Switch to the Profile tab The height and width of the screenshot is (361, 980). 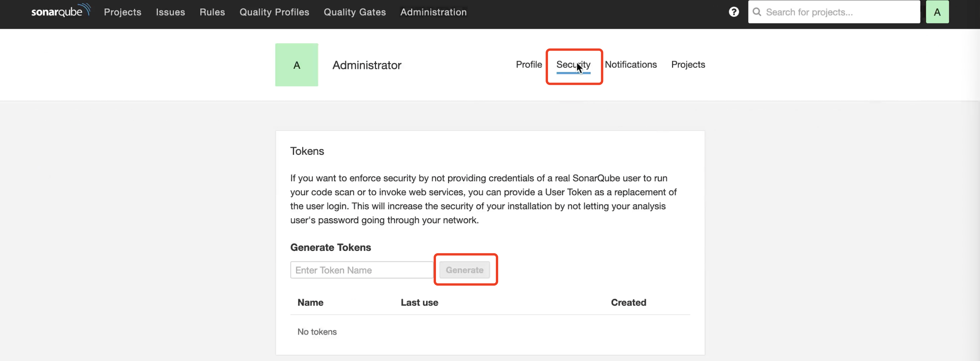tap(528, 65)
